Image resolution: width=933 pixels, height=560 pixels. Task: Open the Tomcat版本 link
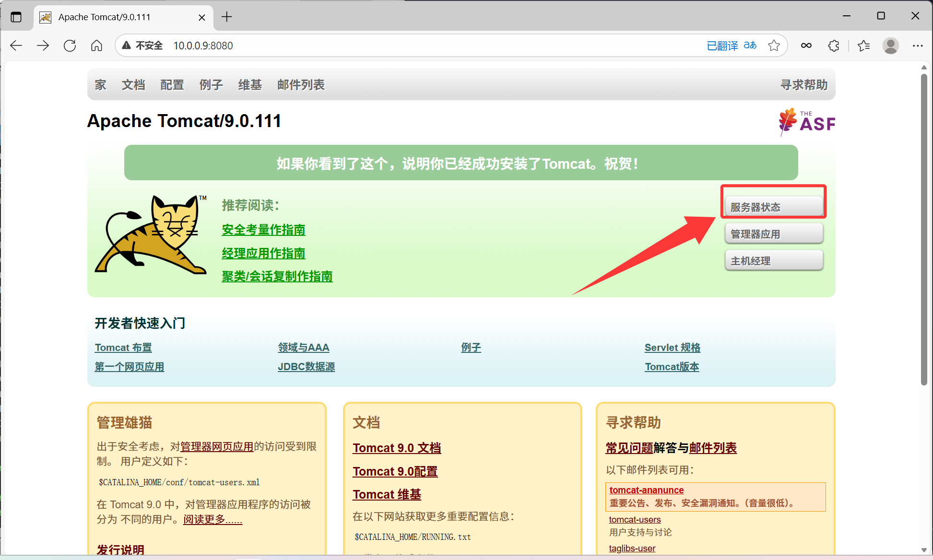point(672,367)
